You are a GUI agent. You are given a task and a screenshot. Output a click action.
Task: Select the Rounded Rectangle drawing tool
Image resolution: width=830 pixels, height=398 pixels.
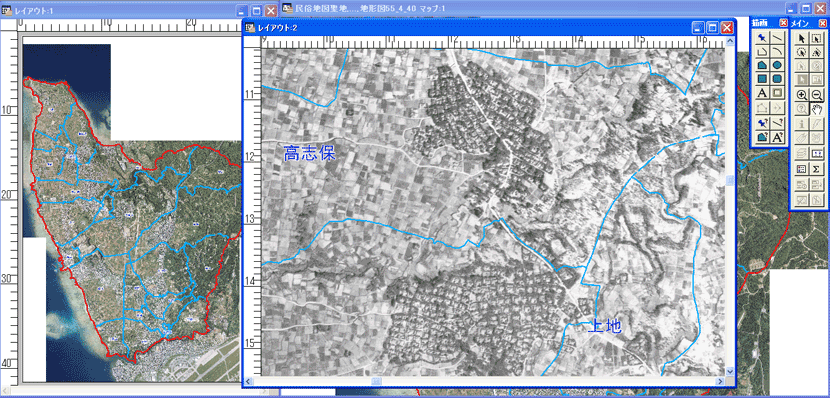pos(777,78)
